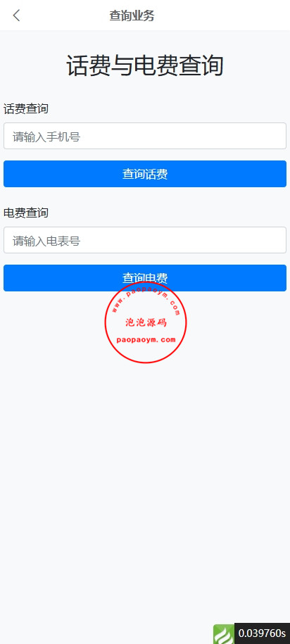Screen dimensions: 290x644
Task: Click the 话费与电费查询 page heading
Action: click(x=145, y=65)
